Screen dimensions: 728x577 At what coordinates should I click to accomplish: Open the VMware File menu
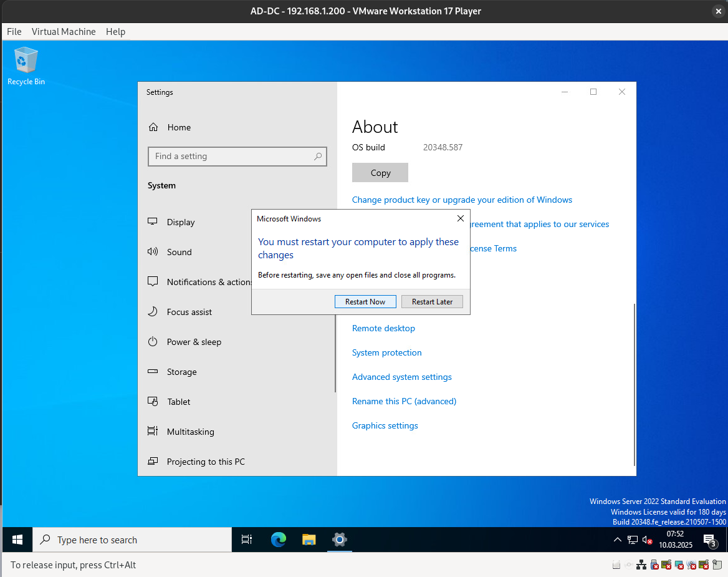(14, 32)
